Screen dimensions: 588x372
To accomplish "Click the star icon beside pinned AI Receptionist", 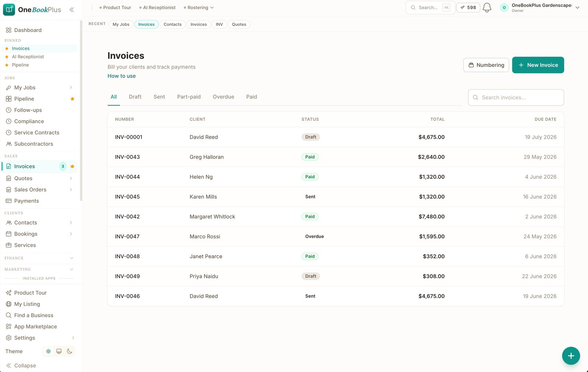I will coord(7,57).
